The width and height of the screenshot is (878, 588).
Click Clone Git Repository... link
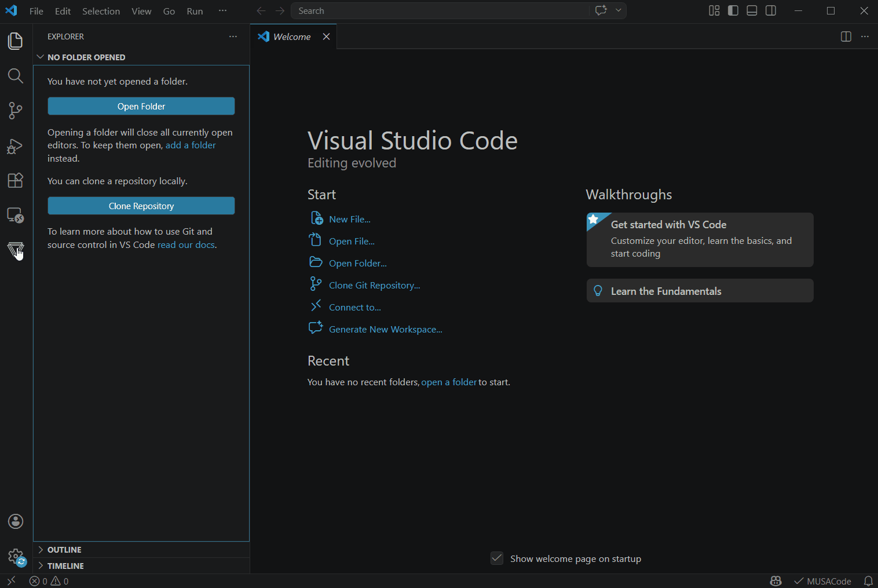pos(374,286)
